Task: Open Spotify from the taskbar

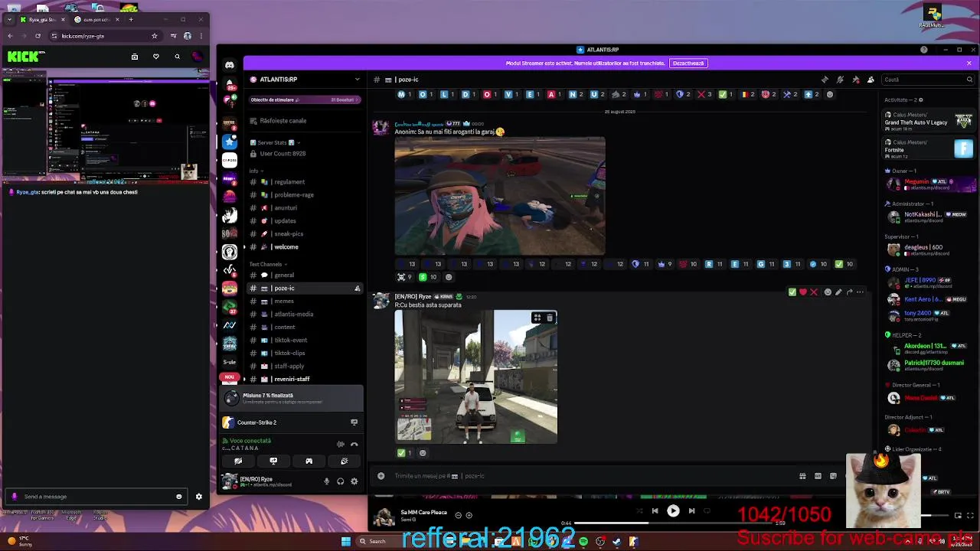Action: tap(584, 542)
